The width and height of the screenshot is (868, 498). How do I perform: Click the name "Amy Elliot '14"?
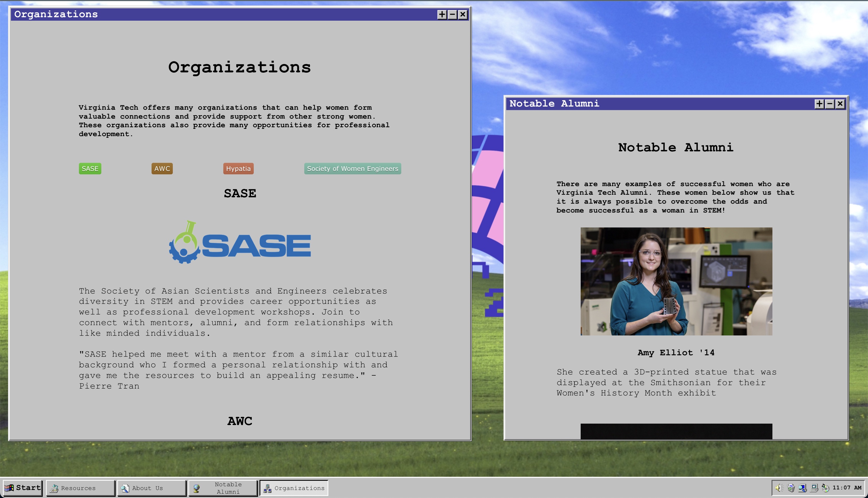pyautogui.click(x=676, y=353)
